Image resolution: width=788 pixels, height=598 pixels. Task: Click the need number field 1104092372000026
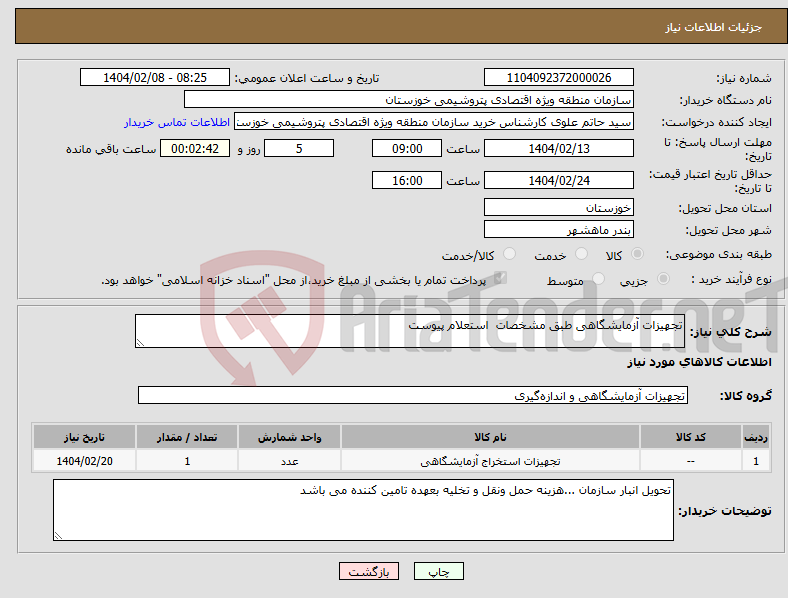(x=558, y=77)
